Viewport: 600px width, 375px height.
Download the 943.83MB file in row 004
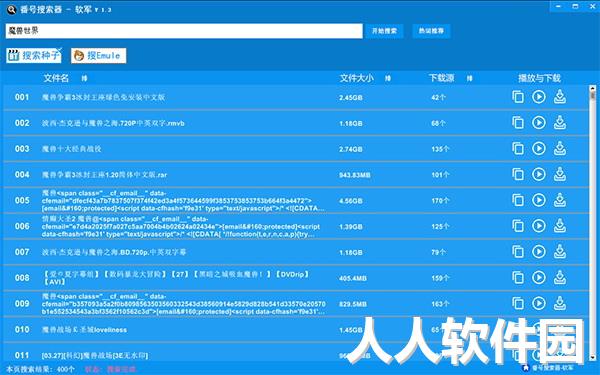[560, 174]
